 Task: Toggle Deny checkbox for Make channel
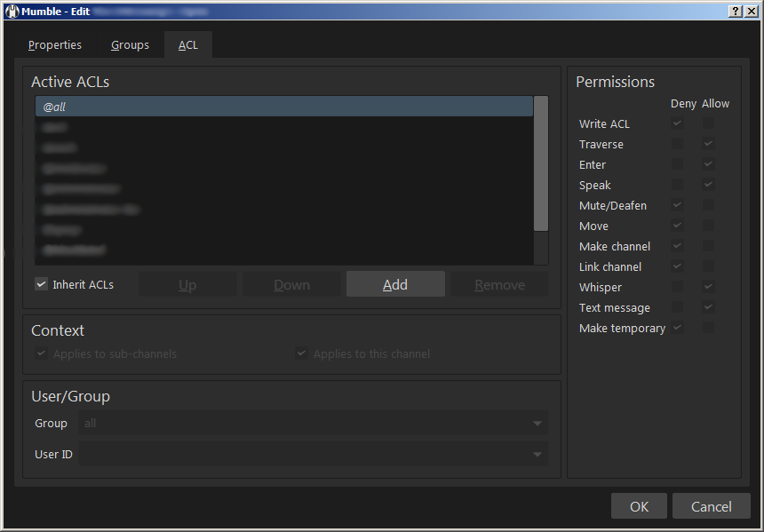tap(677, 246)
